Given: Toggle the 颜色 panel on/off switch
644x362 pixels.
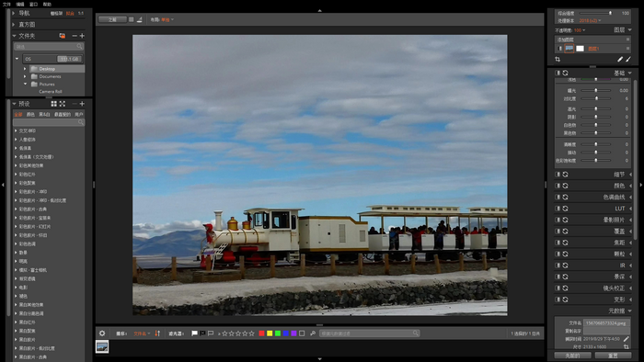Looking at the screenshot, I should coord(558,186).
